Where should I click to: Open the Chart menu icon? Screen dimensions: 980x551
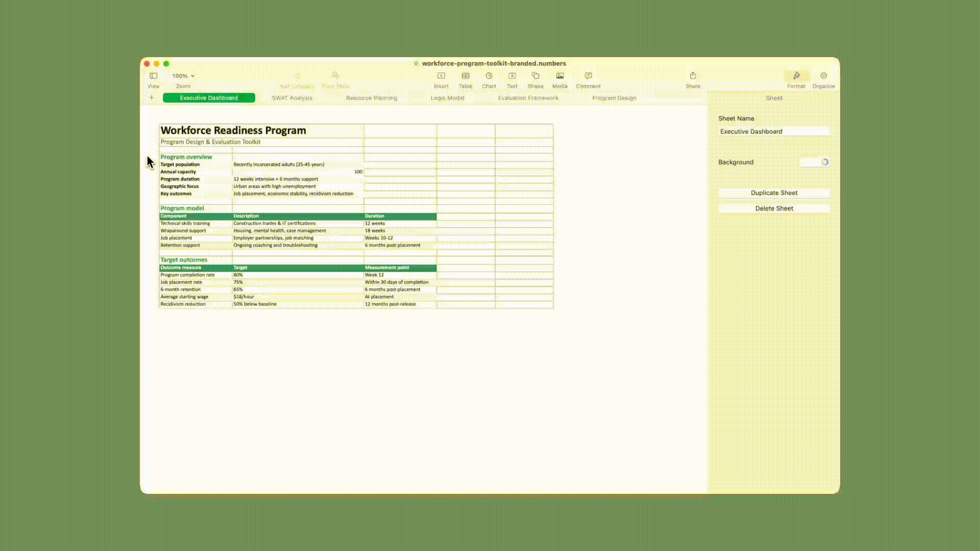[x=489, y=76]
